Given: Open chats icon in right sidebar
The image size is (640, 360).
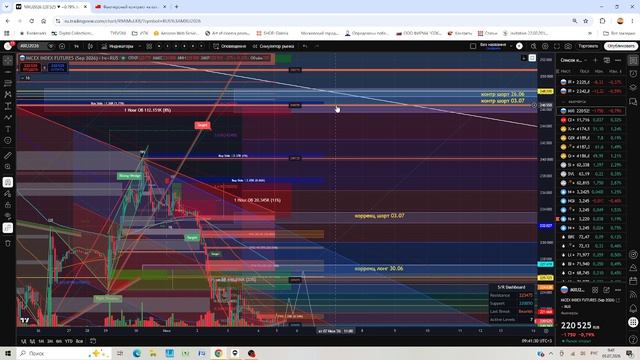Looking at the screenshot, I should 633,102.
